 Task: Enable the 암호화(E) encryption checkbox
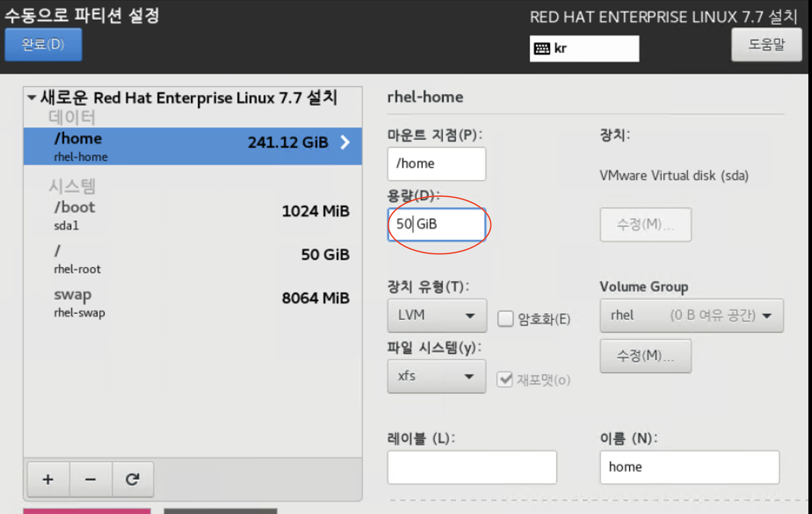coord(505,319)
